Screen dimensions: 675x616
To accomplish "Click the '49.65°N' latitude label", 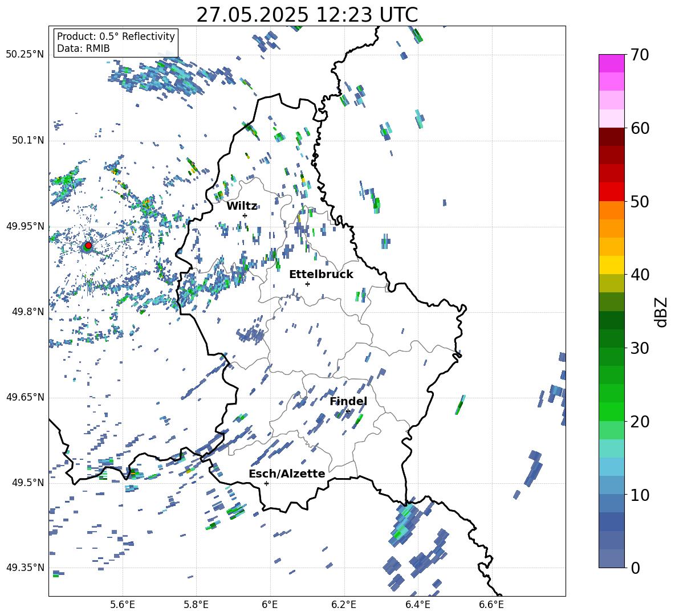I will [25, 397].
